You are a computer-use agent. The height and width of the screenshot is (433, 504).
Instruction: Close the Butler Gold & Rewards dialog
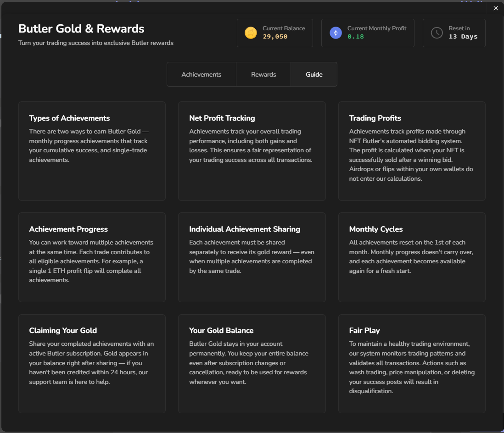click(x=496, y=8)
